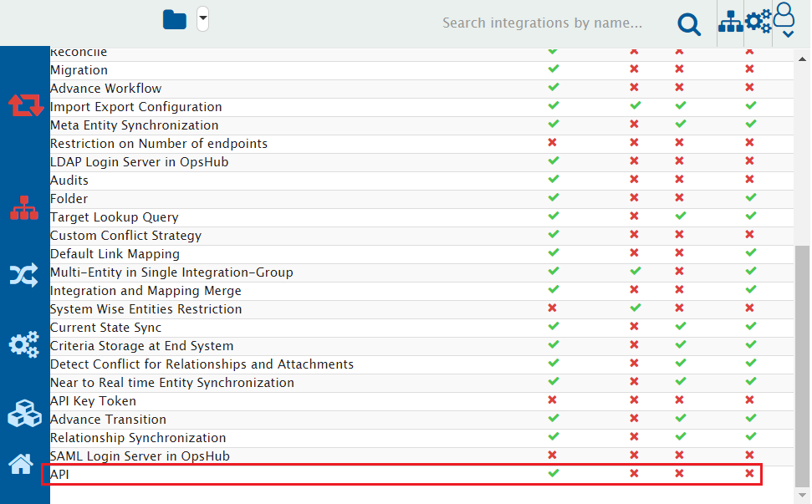Open the gears settings icon in the header
Image resolution: width=812 pixels, height=504 pixels.
pyautogui.click(x=758, y=22)
